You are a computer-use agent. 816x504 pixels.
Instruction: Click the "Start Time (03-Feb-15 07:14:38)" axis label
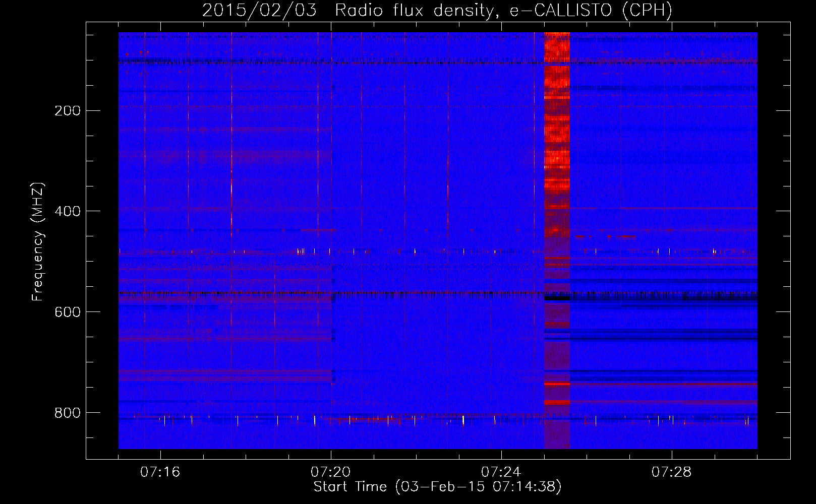click(x=438, y=487)
